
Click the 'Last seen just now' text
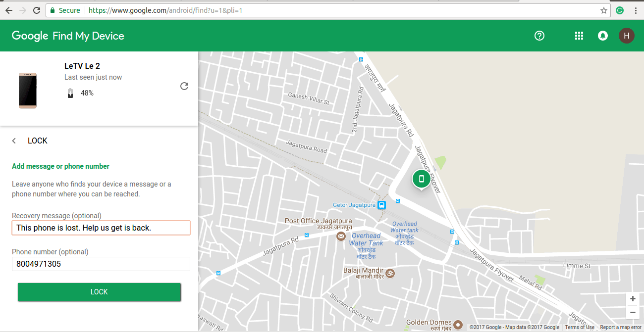pyautogui.click(x=93, y=77)
